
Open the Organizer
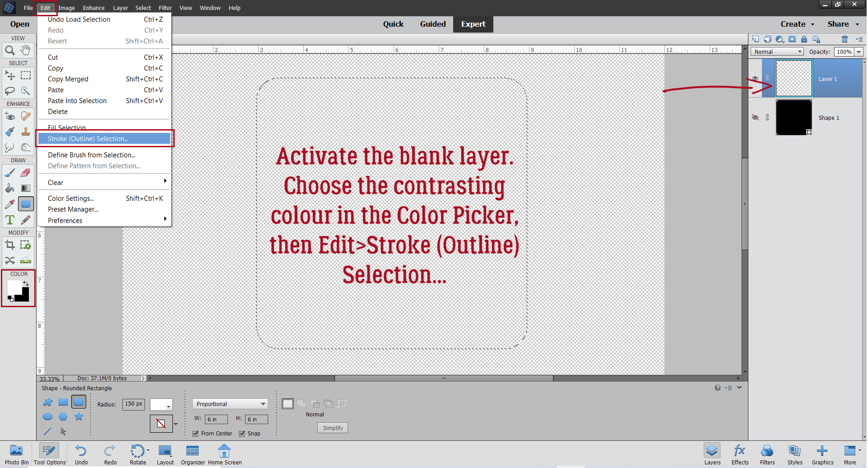193,454
